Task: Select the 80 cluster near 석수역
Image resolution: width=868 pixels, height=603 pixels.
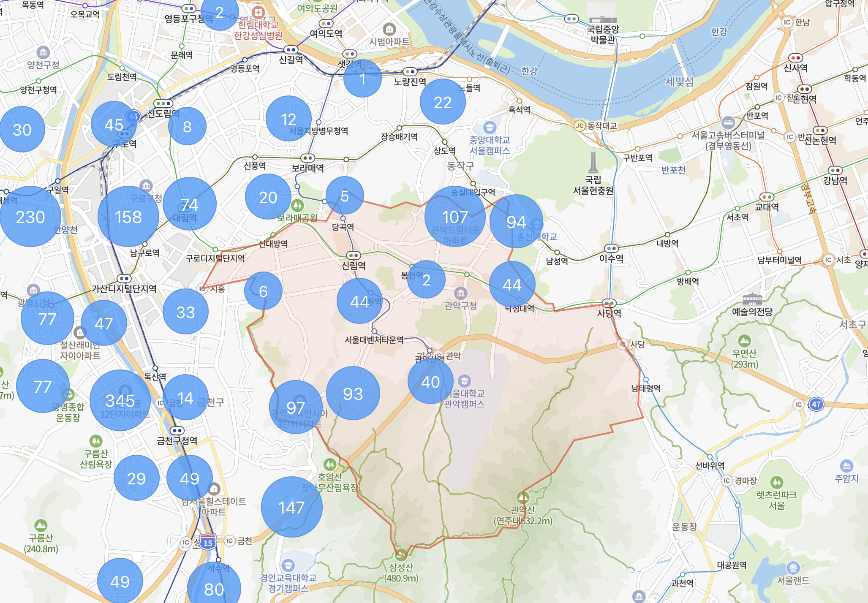Action: coord(214,589)
